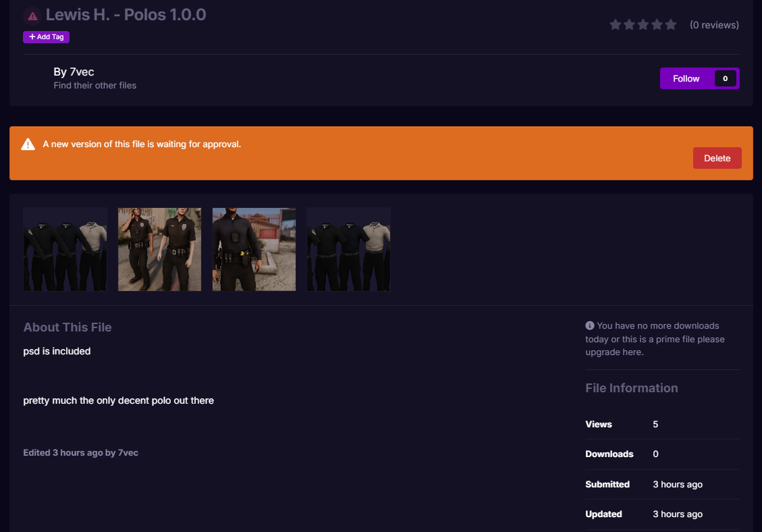Click the warning icon beside the file title
This screenshot has width=762, height=532.
pyautogui.click(x=32, y=16)
